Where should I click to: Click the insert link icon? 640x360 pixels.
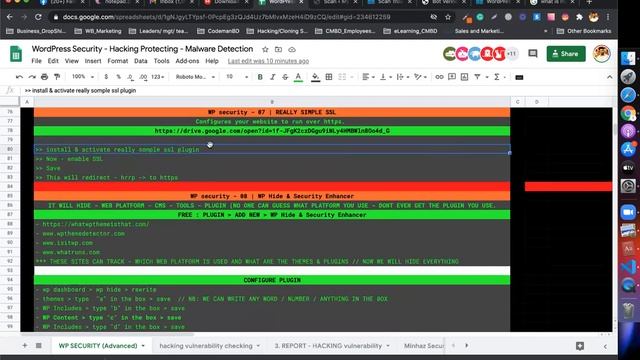tap(439, 77)
